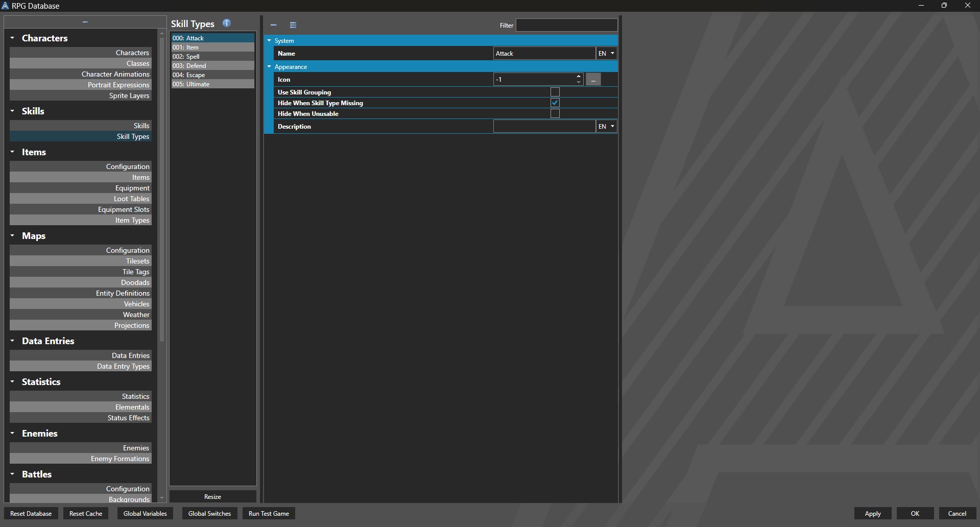The image size is (980, 527).
Task: Collapse the Characters category in sidebar
Action: pos(12,38)
